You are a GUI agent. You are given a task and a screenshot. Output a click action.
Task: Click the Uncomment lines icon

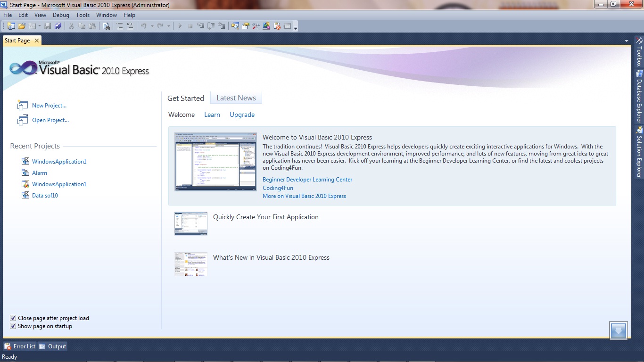(x=130, y=26)
